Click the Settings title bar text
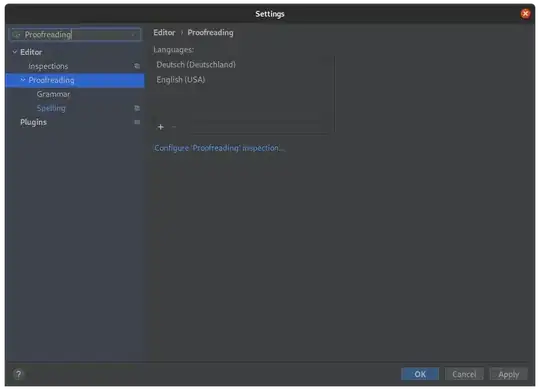Screen dimensions: 540x391 270,14
